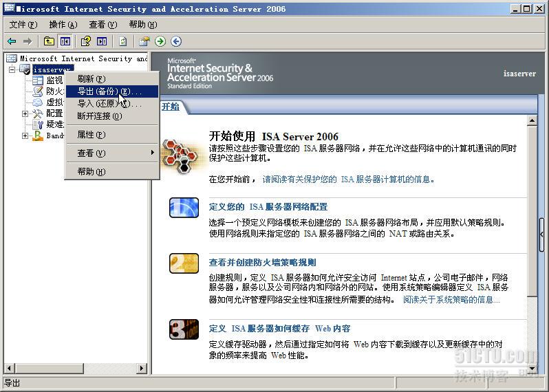Click the root Microsoft Internet Security icon
This screenshot has height=392, width=549.
[x=12, y=58]
